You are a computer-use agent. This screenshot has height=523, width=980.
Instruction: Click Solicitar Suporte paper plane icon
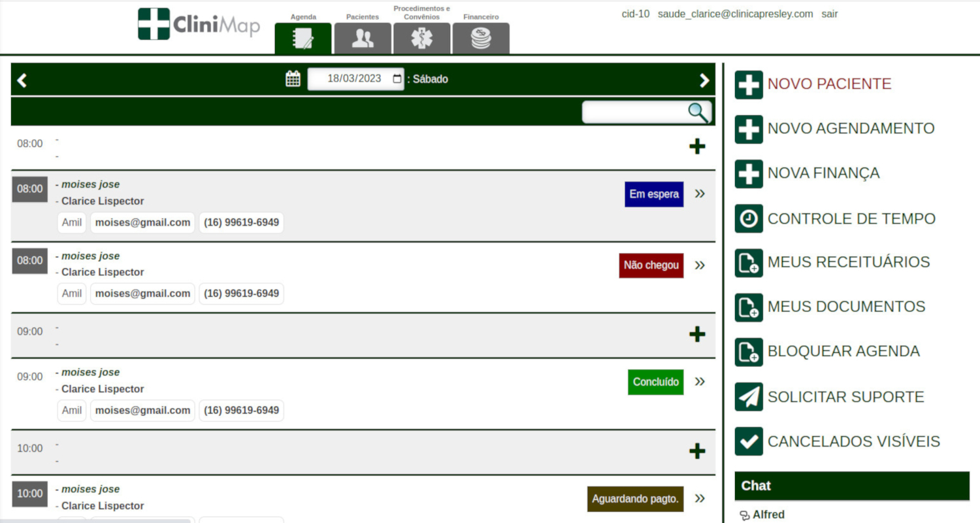pos(749,397)
